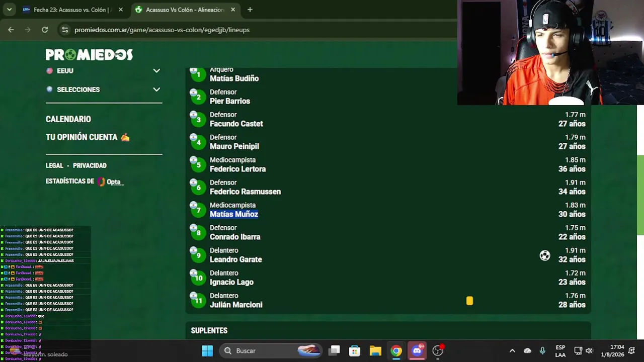Close the Fecha 23 Acassuso vs. Colón tab
Image resolution: width=644 pixels, height=362 pixels.
121,10
